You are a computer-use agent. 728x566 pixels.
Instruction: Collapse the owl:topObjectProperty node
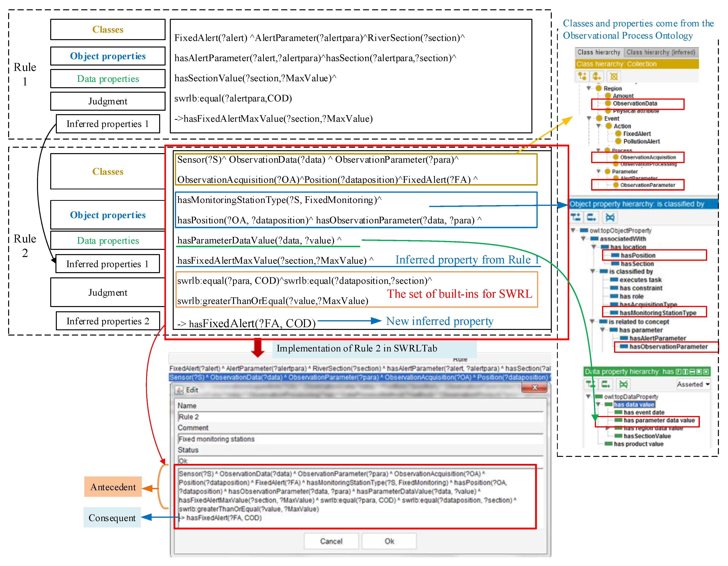[573, 230]
